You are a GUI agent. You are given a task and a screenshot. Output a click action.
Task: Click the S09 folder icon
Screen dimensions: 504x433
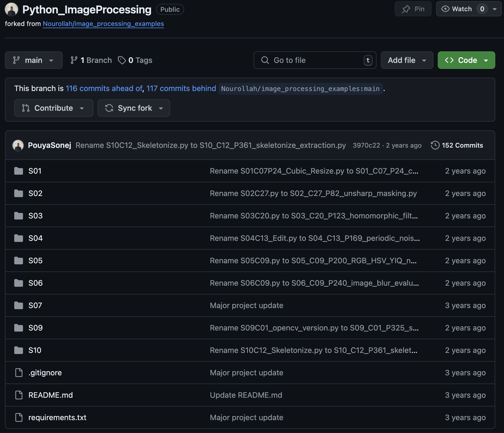(x=19, y=328)
